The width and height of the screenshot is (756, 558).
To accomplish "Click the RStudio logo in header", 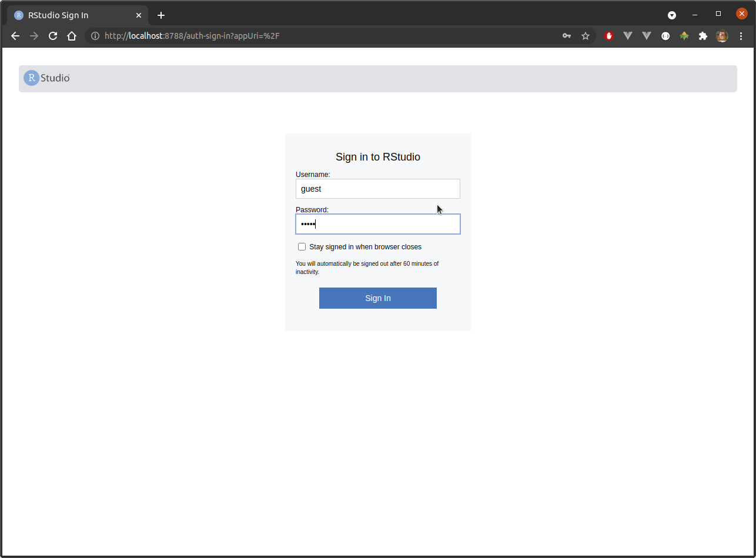I will pyautogui.click(x=47, y=78).
